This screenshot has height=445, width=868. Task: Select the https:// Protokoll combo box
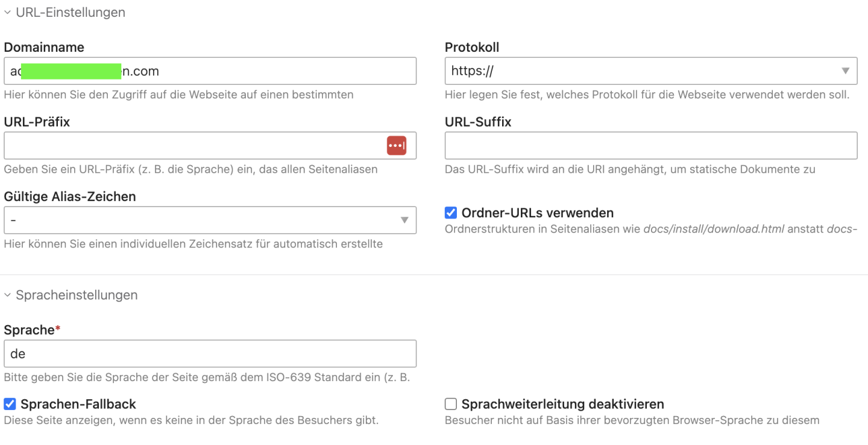(x=639, y=71)
